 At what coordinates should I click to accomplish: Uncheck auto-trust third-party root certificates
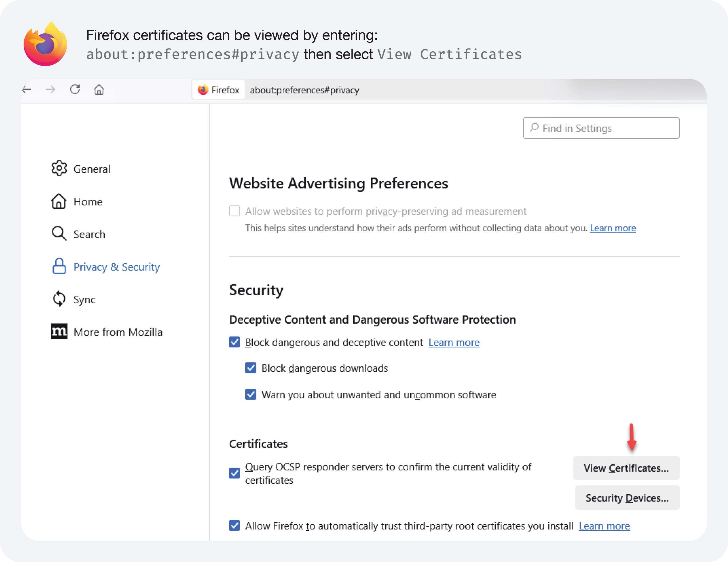click(234, 525)
